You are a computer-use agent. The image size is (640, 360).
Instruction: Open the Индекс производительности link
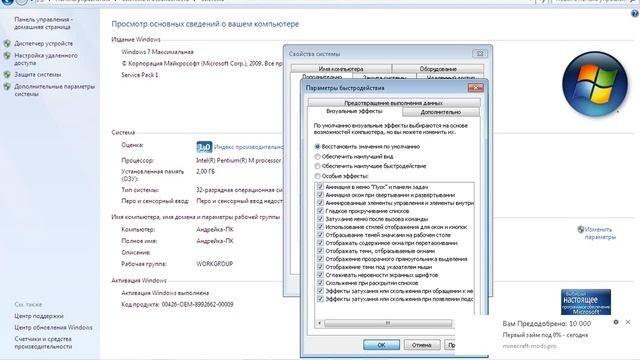248,147
